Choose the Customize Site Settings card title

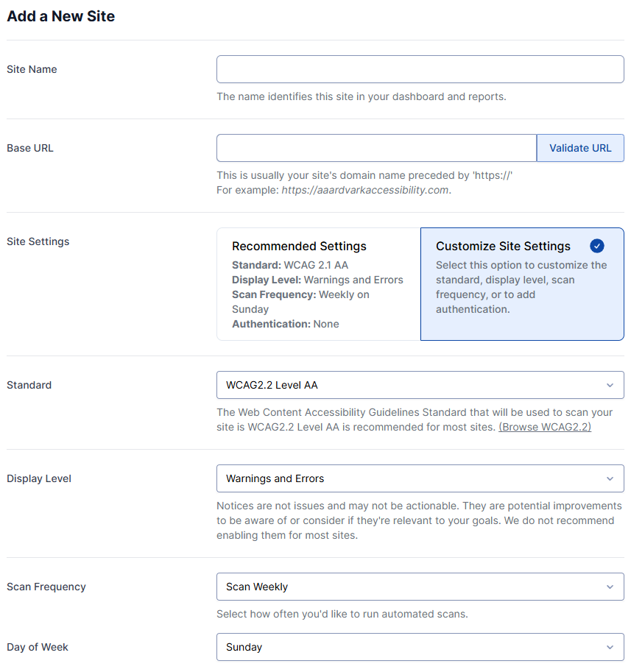point(503,247)
